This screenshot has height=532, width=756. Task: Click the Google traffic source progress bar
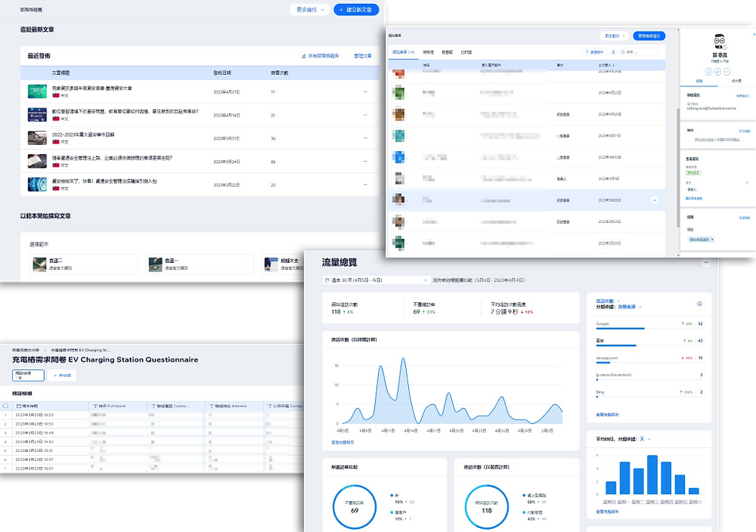click(649, 328)
